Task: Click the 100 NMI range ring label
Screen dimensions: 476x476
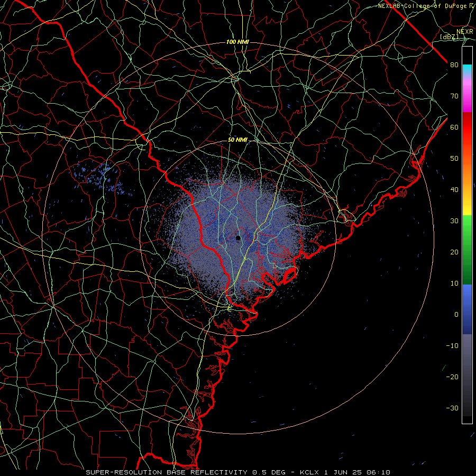Action: click(237, 42)
